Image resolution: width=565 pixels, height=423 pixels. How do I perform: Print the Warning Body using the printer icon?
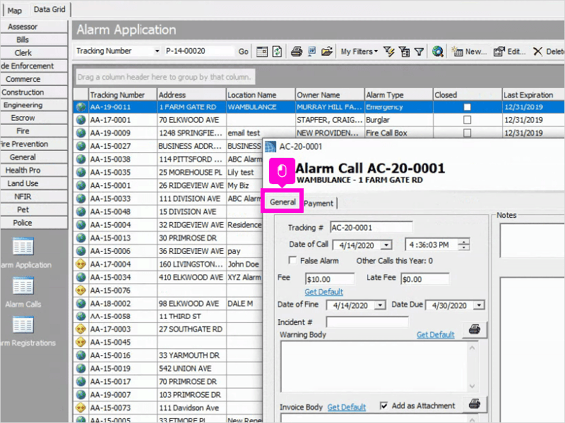pos(474,329)
